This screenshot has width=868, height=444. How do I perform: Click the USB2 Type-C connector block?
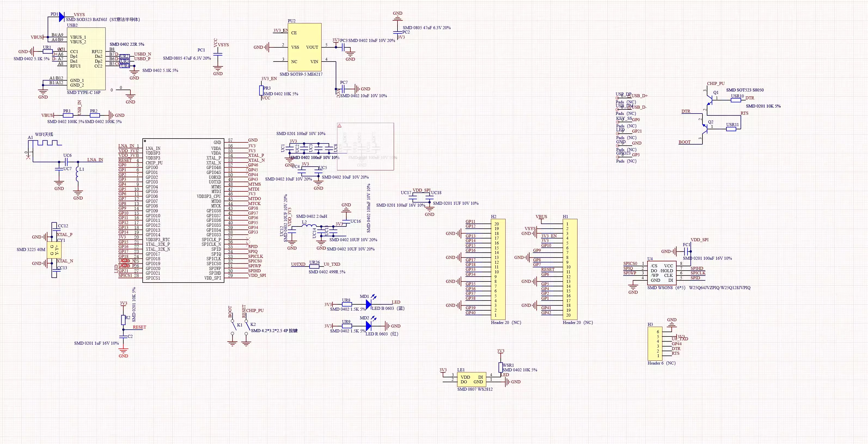coord(86,59)
